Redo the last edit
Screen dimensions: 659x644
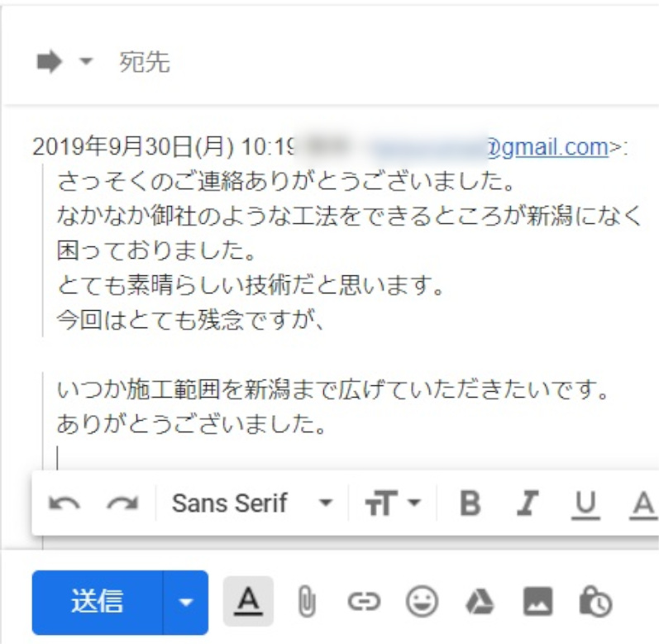click(122, 503)
